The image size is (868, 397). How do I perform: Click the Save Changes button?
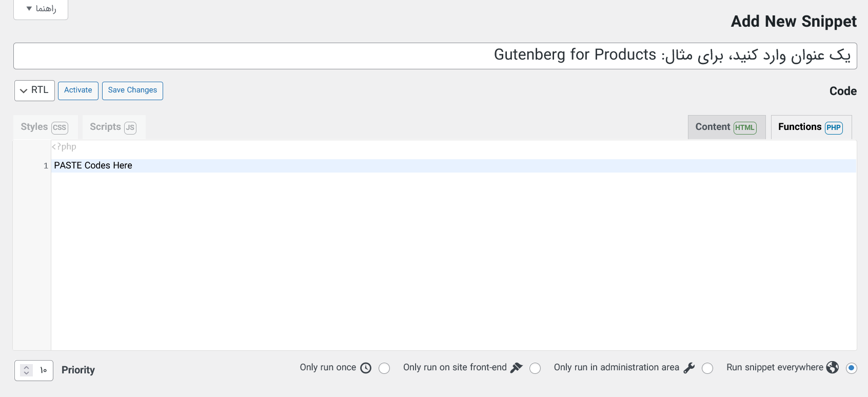coord(132,90)
